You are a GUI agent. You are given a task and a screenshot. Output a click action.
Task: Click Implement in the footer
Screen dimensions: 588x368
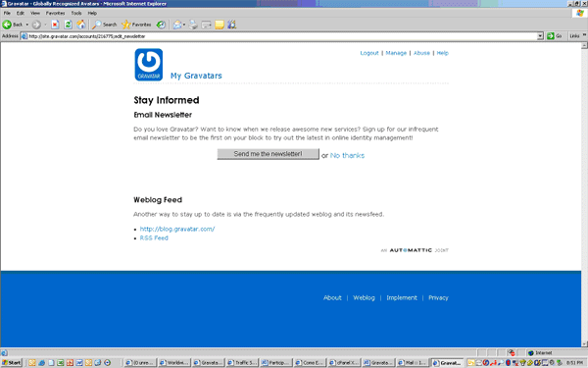[x=402, y=297]
